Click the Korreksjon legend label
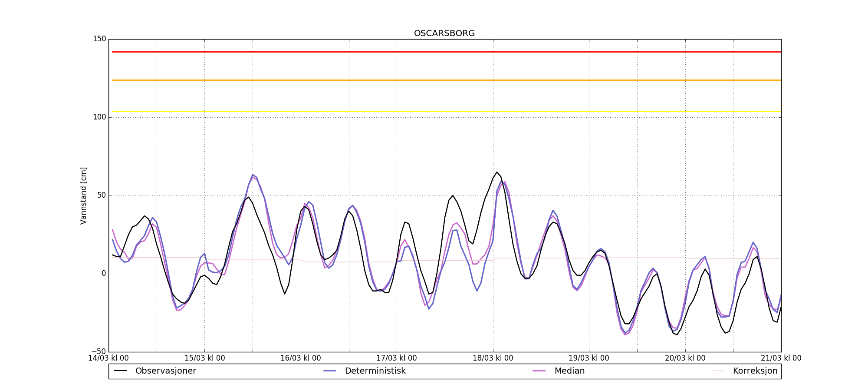This screenshot has width=868, height=391. coord(755,371)
